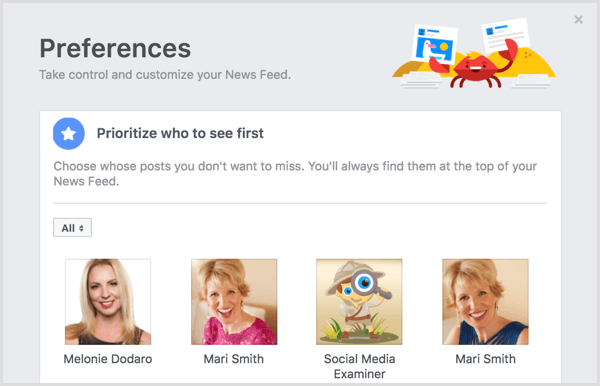Click the Preferences title heading
The height and width of the screenshot is (386, 600).
[115, 49]
